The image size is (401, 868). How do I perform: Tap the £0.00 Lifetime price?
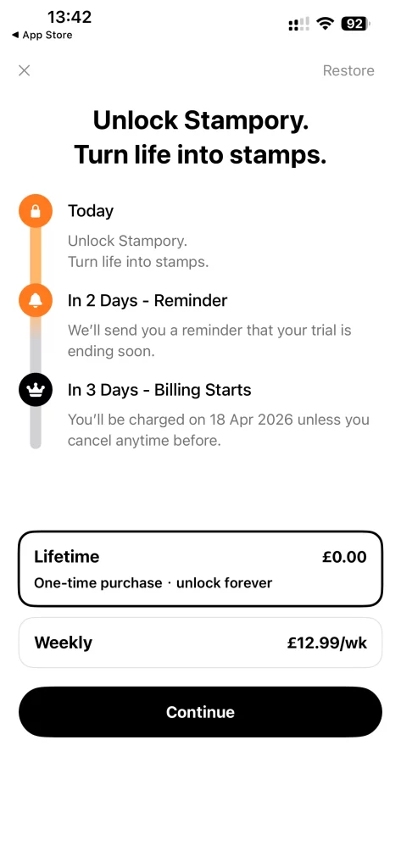[x=344, y=556]
